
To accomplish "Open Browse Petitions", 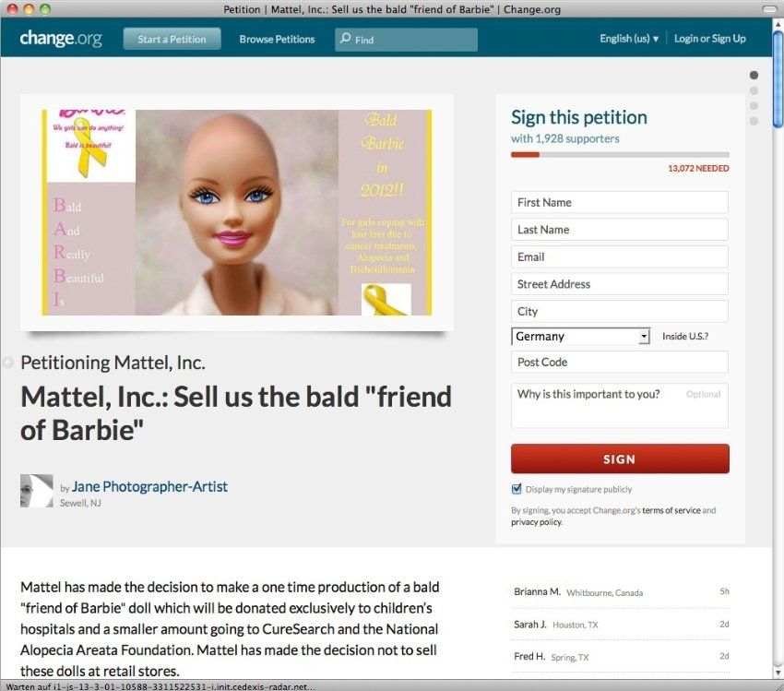I will tap(277, 39).
